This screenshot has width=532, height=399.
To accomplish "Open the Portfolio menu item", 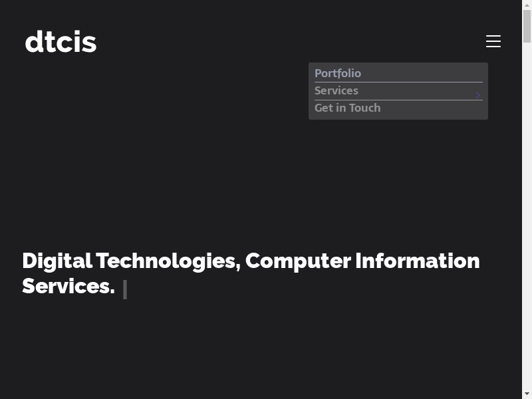I will pyautogui.click(x=338, y=73).
